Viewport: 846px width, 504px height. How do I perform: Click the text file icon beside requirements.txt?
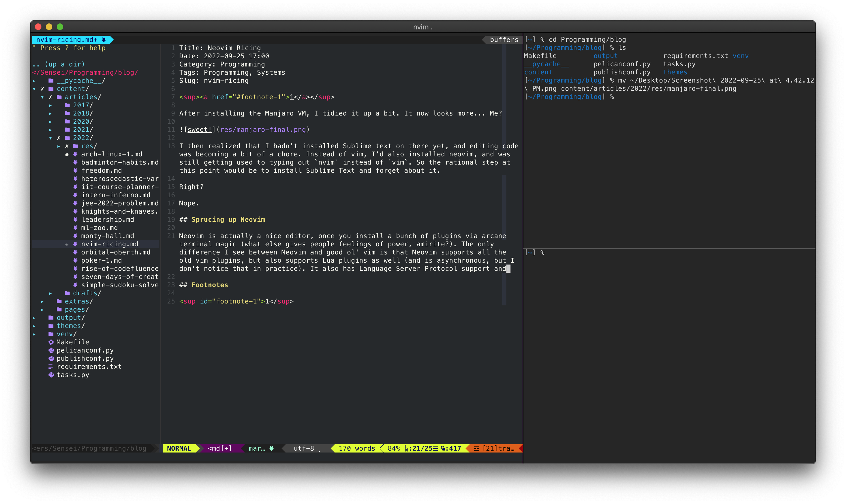pos(51,367)
